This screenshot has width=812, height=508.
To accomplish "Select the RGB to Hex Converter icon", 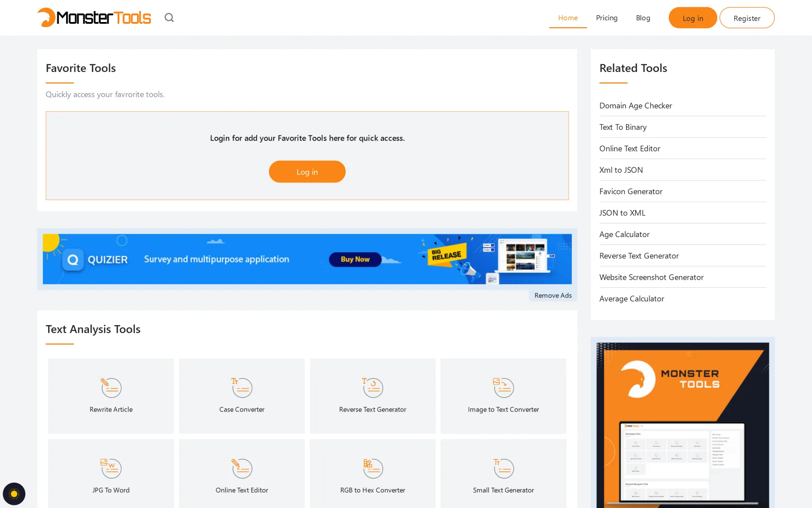I will pyautogui.click(x=372, y=468).
